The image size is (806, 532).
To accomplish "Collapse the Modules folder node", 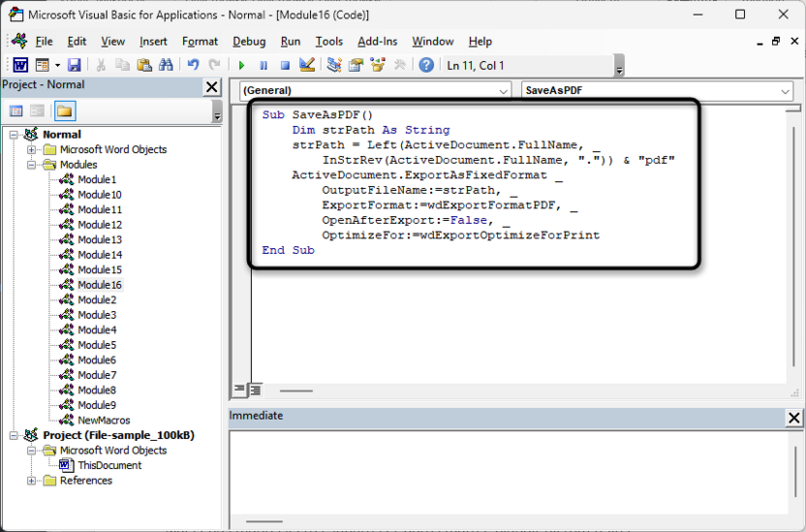I will 31,165.
